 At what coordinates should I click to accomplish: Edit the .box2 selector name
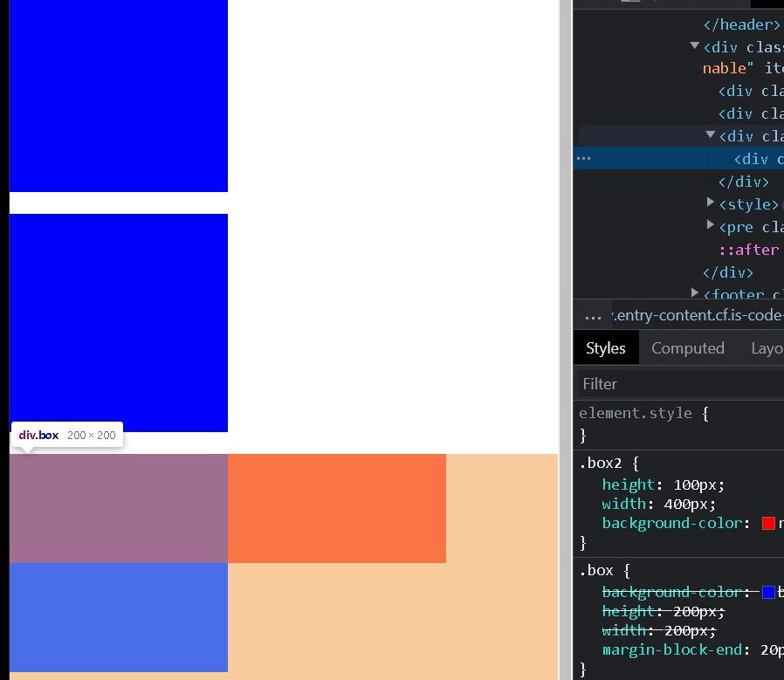pyautogui.click(x=600, y=463)
